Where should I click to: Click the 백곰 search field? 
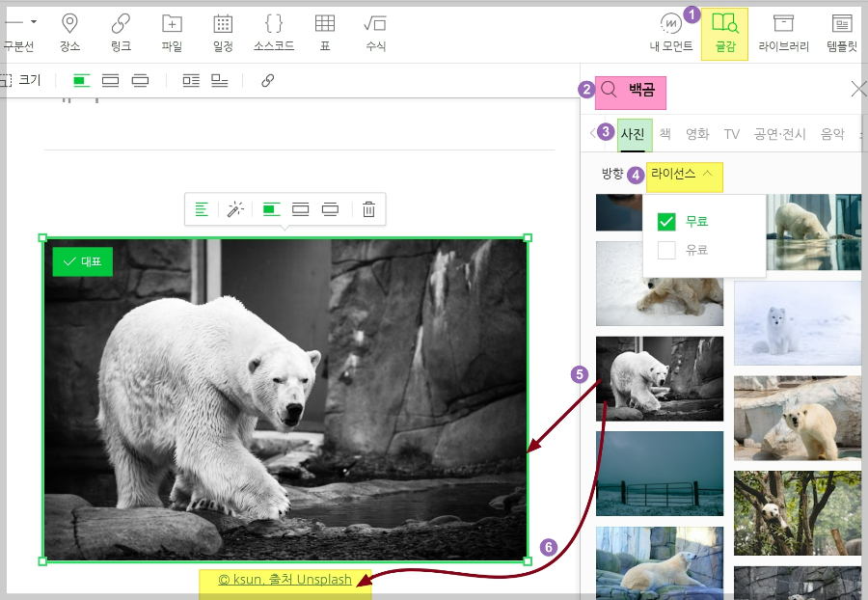coord(641,89)
